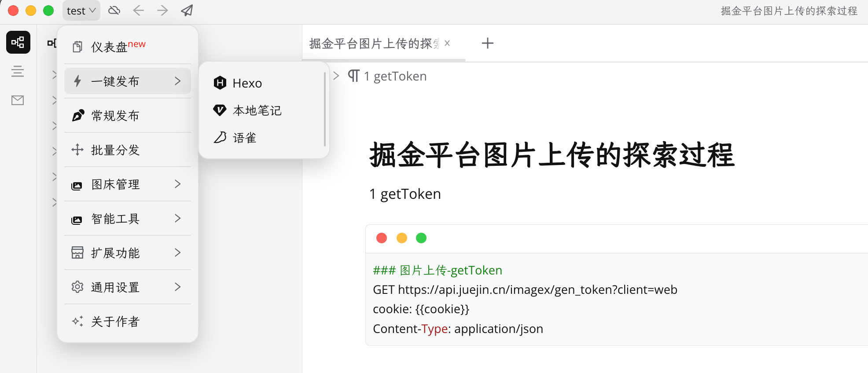Click the 本地笔记 V-shaped logo icon

point(220,110)
